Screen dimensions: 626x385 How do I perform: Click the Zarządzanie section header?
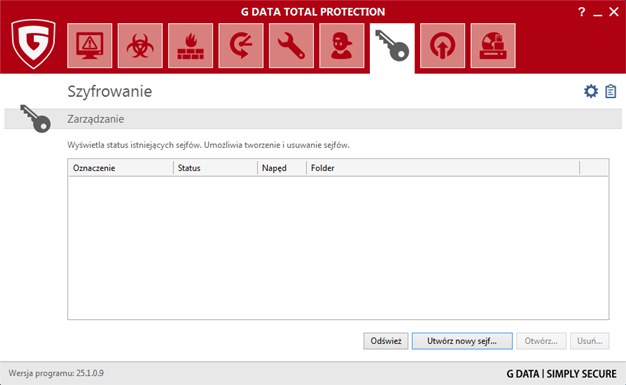[x=313, y=119]
